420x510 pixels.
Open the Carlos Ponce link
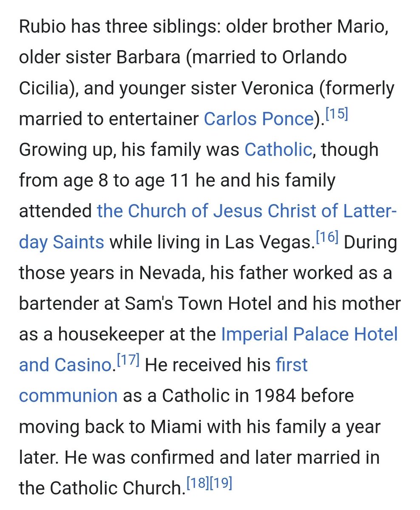pos(258,119)
